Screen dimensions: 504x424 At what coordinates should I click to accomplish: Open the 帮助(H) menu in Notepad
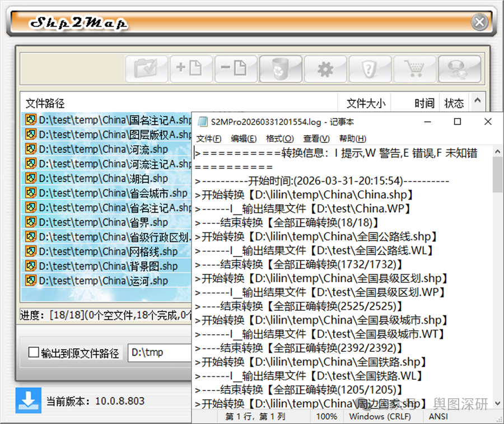352,138
